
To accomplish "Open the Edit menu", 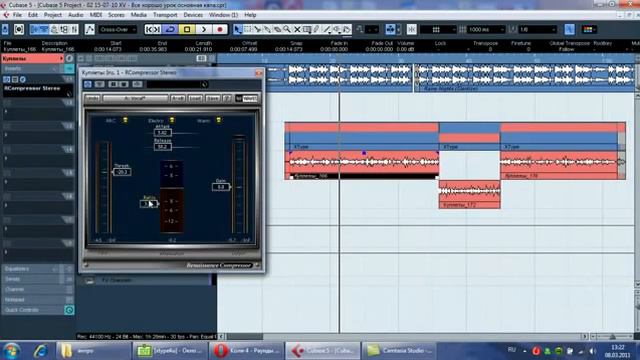I will pyautogui.click(x=33, y=15).
